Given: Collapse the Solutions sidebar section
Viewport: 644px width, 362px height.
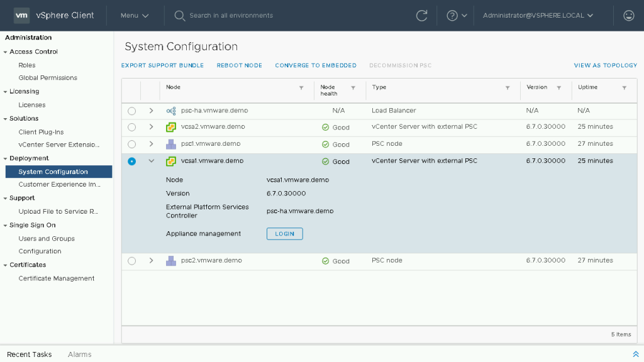Looking at the screenshot, I should point(5,119).
